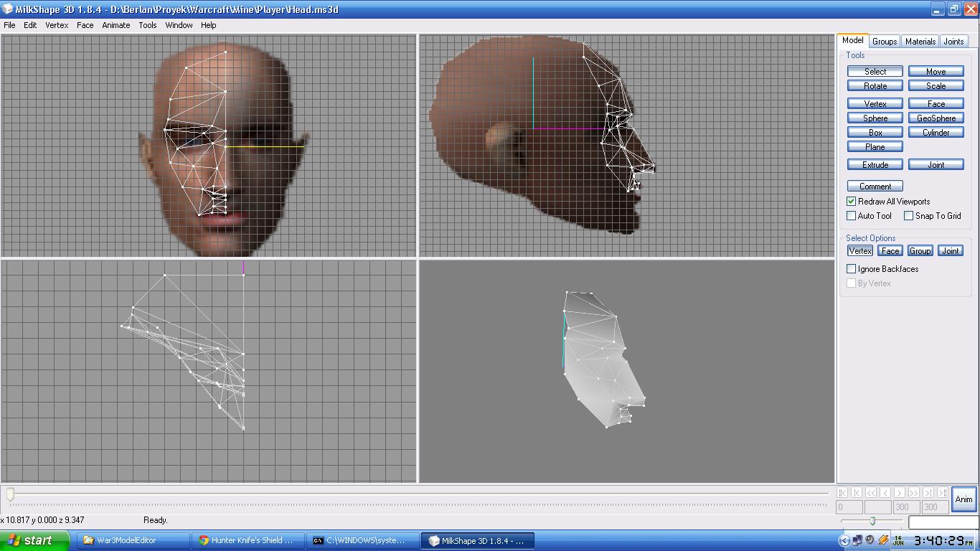Open the Face menu

(85, 25)
